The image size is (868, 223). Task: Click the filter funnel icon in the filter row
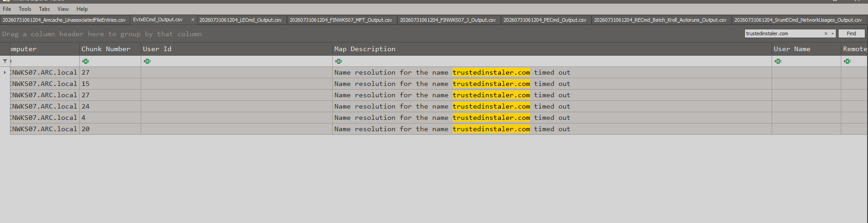point(5,61)
